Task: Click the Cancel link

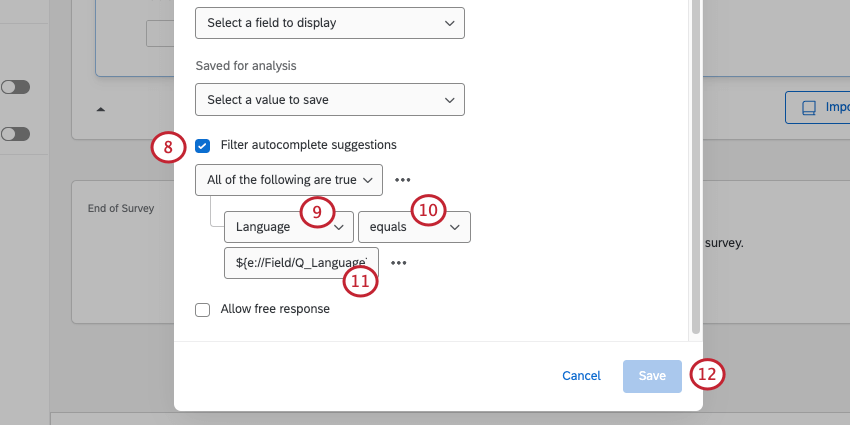Action: 581,376
